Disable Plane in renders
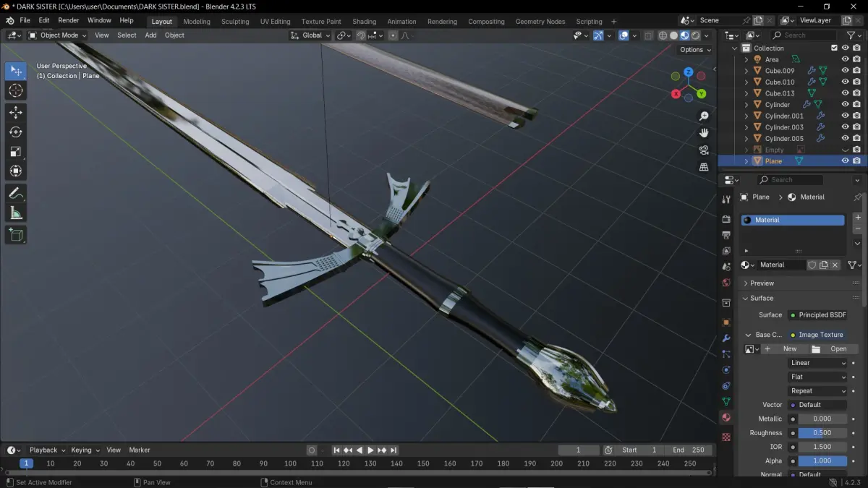This screenshot has height=488, width=868. pos(856,160)
